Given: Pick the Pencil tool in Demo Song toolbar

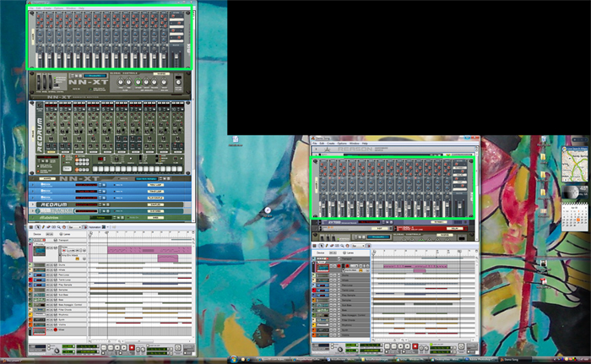Looking at the screenshot, I should coord(327,246).
